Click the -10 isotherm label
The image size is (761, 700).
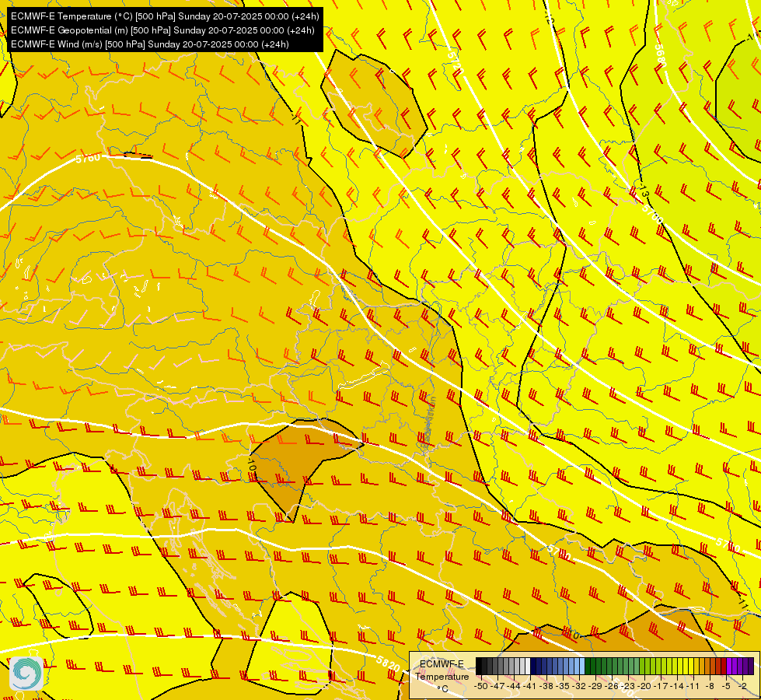tap(251, 463)
